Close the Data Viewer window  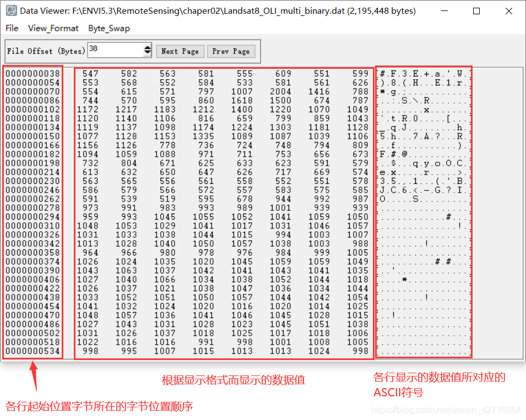[508, 10]
